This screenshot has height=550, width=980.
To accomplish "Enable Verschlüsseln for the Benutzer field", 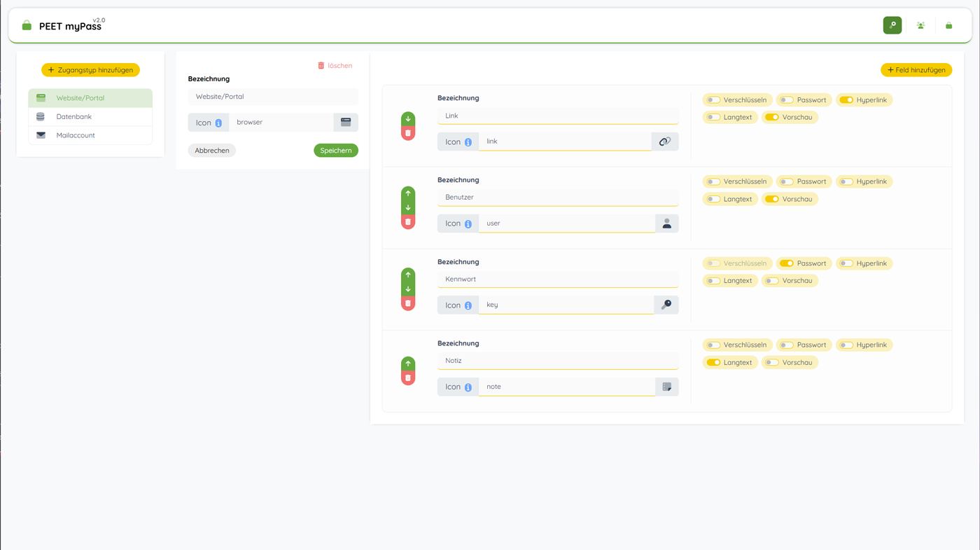I will (x=713, y=181).
